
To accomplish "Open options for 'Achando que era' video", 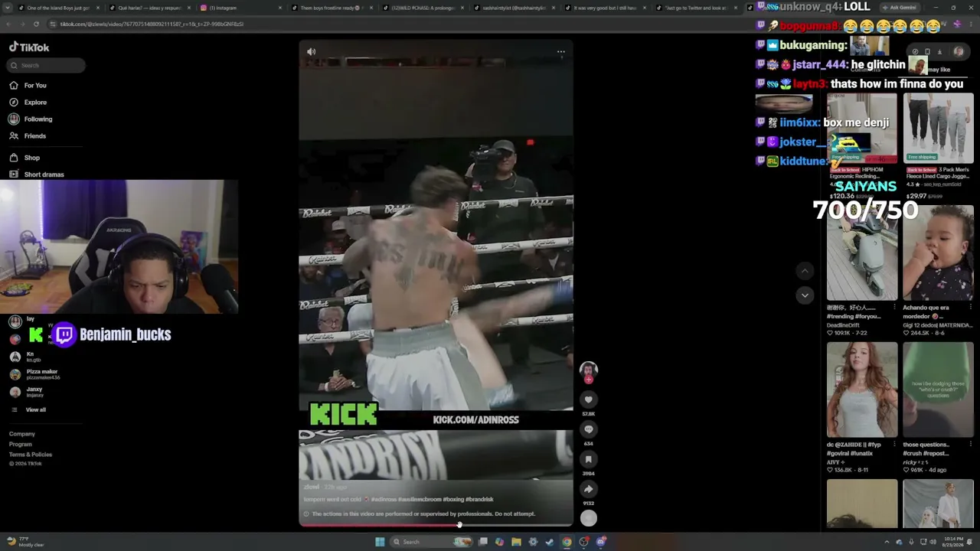I will pyautogui.click(x=971, y=308).
